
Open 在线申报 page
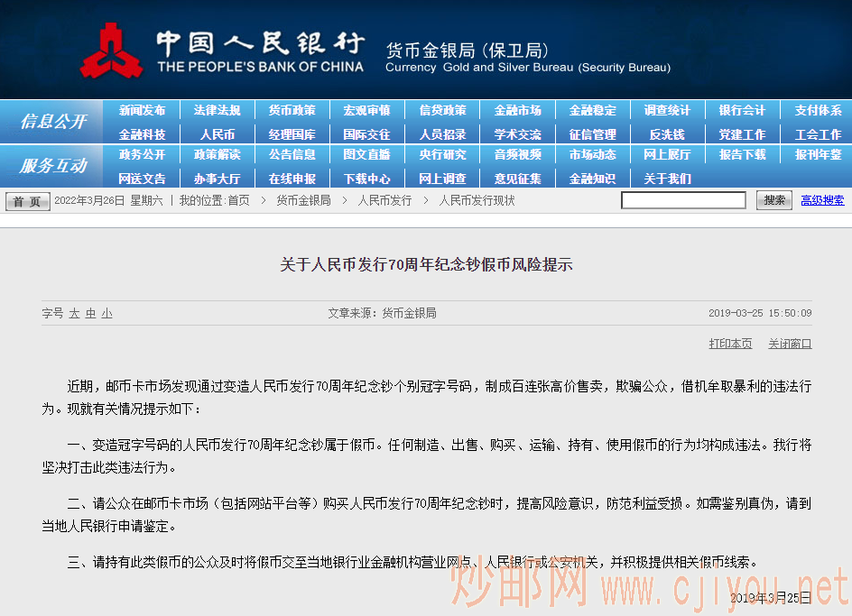[292, 179]
